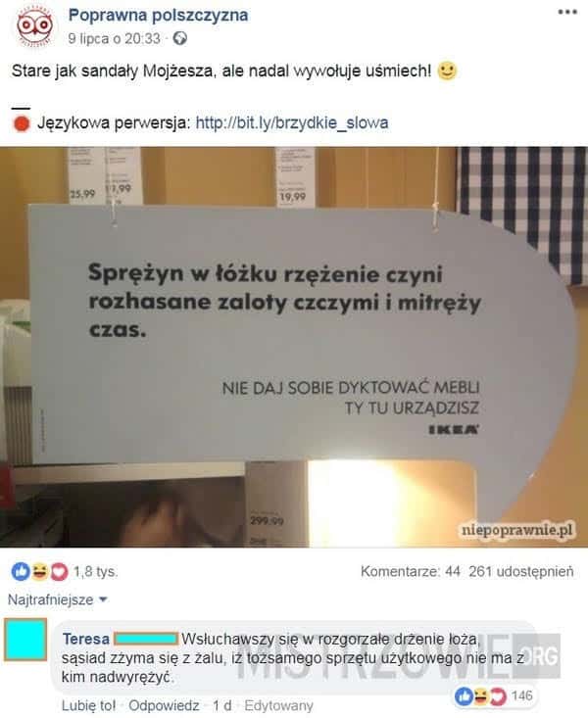Viewport: 588px width, 718px height.
Task: Click the Like reaction icon under post
Action: pos(21,571)
